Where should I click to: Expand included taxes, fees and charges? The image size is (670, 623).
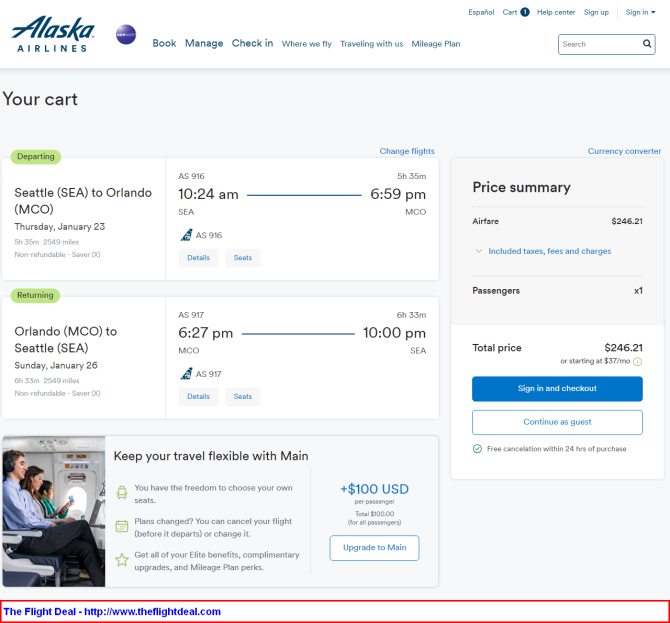pyautogui.click(x=549, y=251)
